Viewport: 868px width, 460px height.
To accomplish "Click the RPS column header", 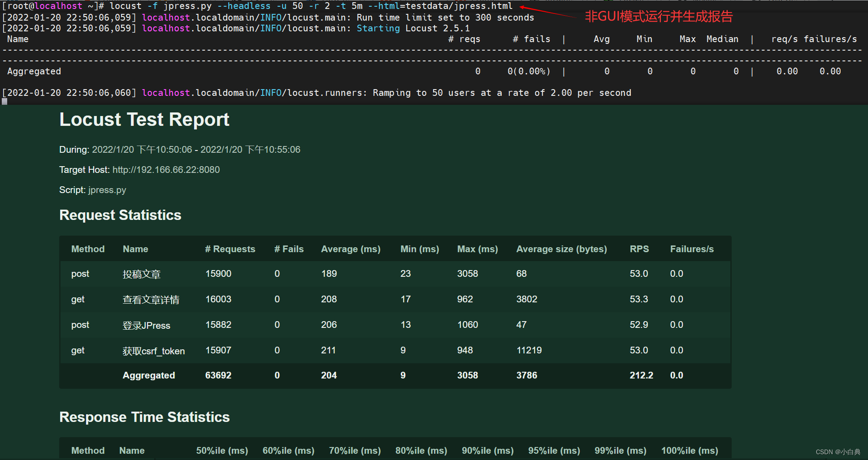I will tap(639, 249).
